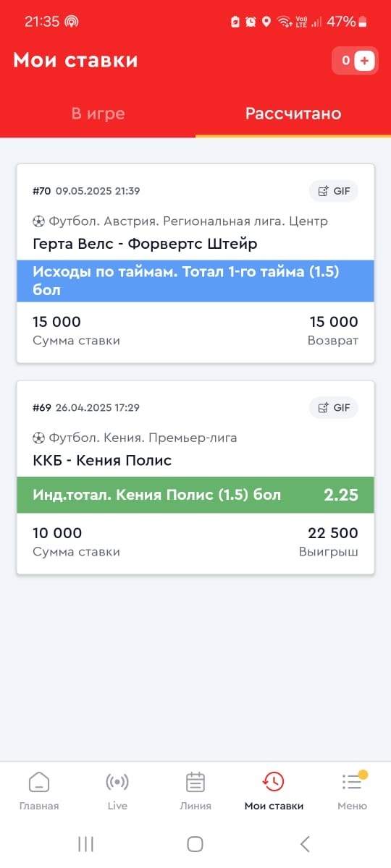391x868 pixels.
Task: Open the Live broadcast icon
Action: [x=117, y=782]
